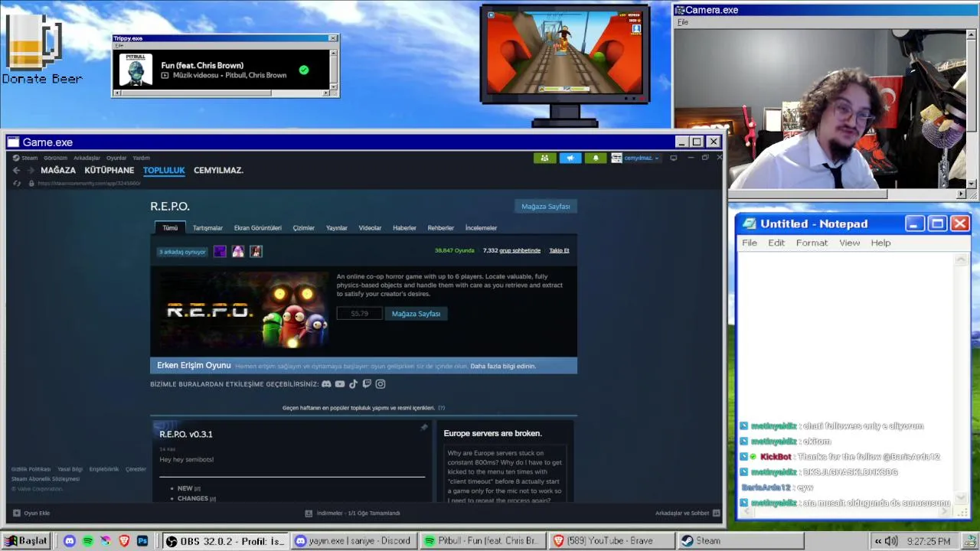Viewport: 980px width, 551px height.
Task: Click the Spotify icon in quick launch
Action: tap(88, 541)
